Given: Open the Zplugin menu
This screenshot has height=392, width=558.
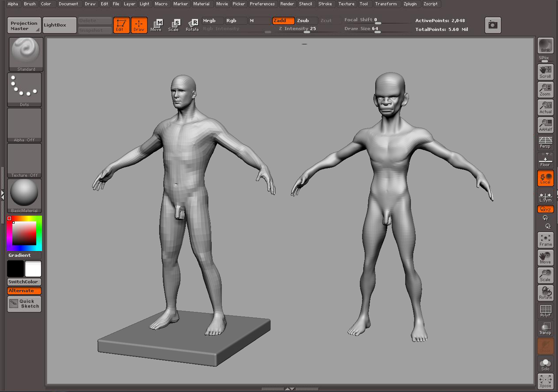Looking at the screenshot, I should [x=409, y=4].
